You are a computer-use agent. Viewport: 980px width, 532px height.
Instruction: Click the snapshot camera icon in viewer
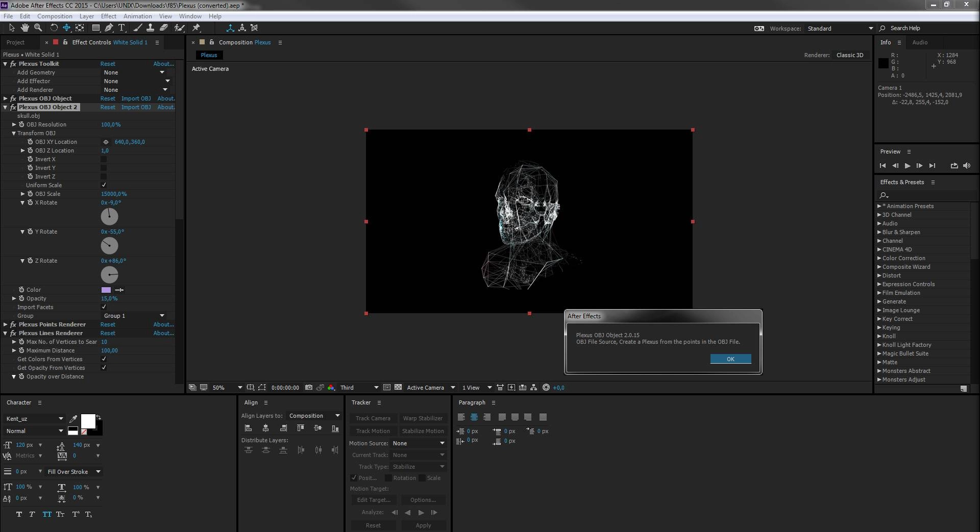309,388
